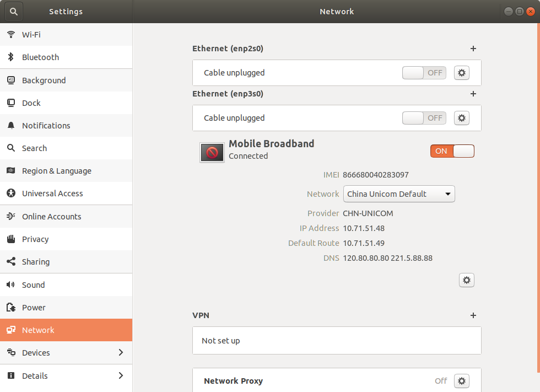Click the Network Proxy Off status
Image resolution: width=540 pixels, height=392 pixels.
pyautogui.click(x=441, y=381)
